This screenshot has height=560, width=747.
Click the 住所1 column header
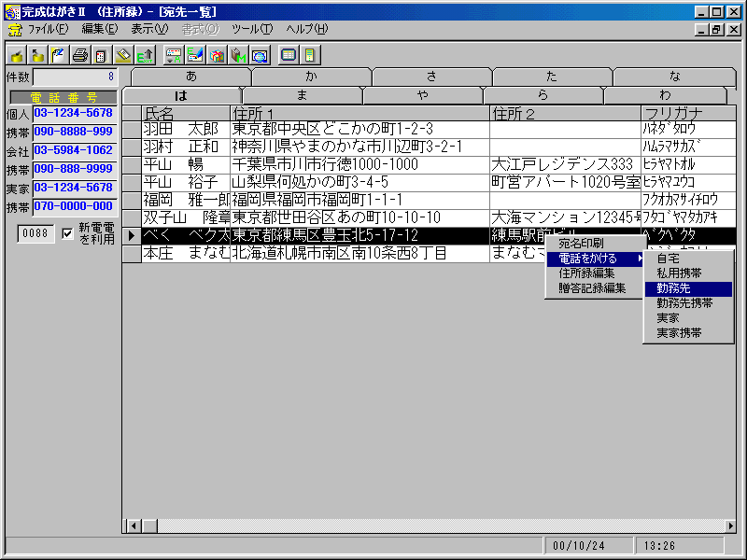(x=359, y=113)
